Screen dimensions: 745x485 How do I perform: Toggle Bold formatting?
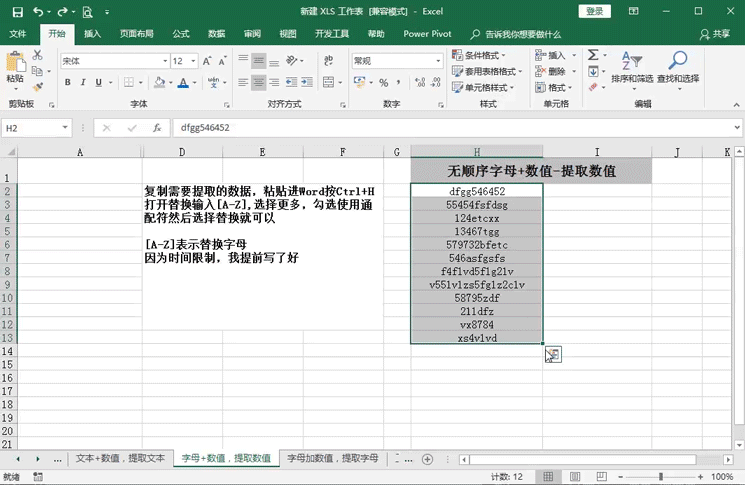coord(67,83)
